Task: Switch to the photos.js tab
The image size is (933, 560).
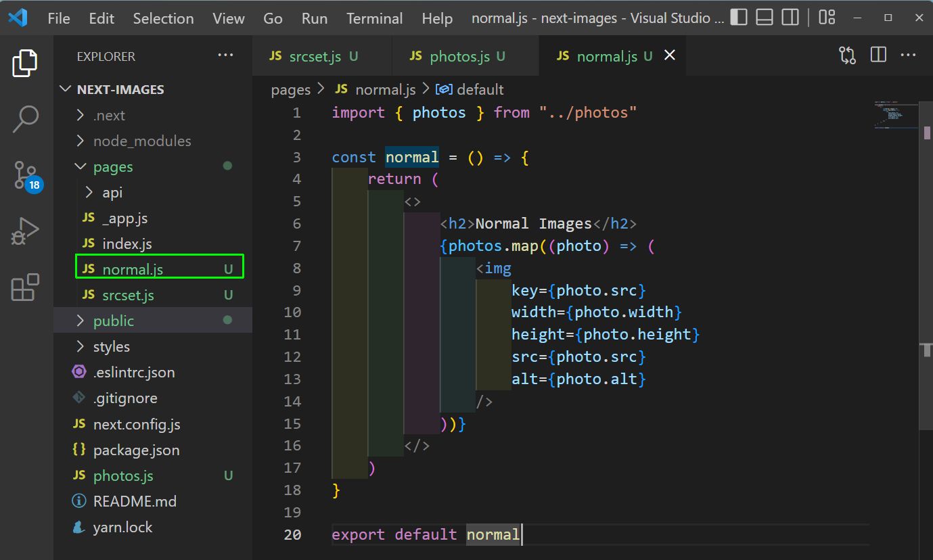Action: (465, 56)
